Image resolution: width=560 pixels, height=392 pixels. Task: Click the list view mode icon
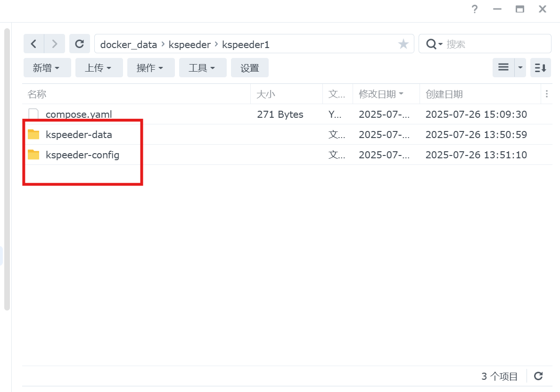pos(503,67)
